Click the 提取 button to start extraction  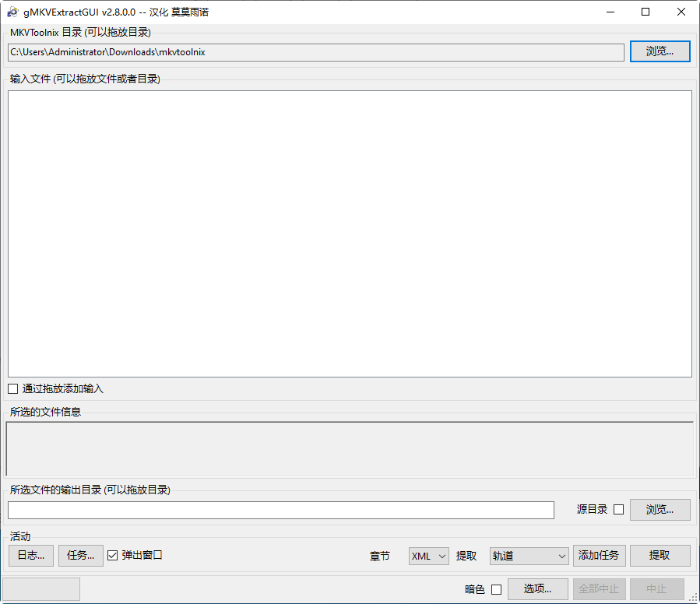(x=659, y=555)
